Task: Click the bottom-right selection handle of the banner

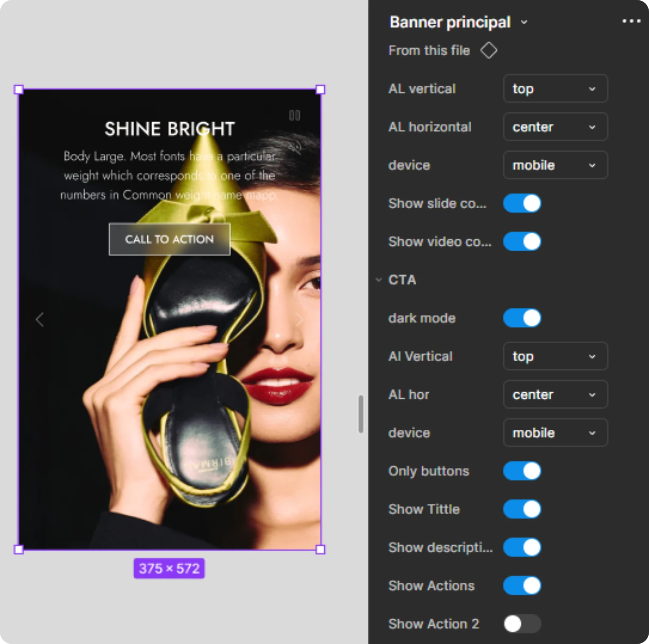Action: [320, 550]
